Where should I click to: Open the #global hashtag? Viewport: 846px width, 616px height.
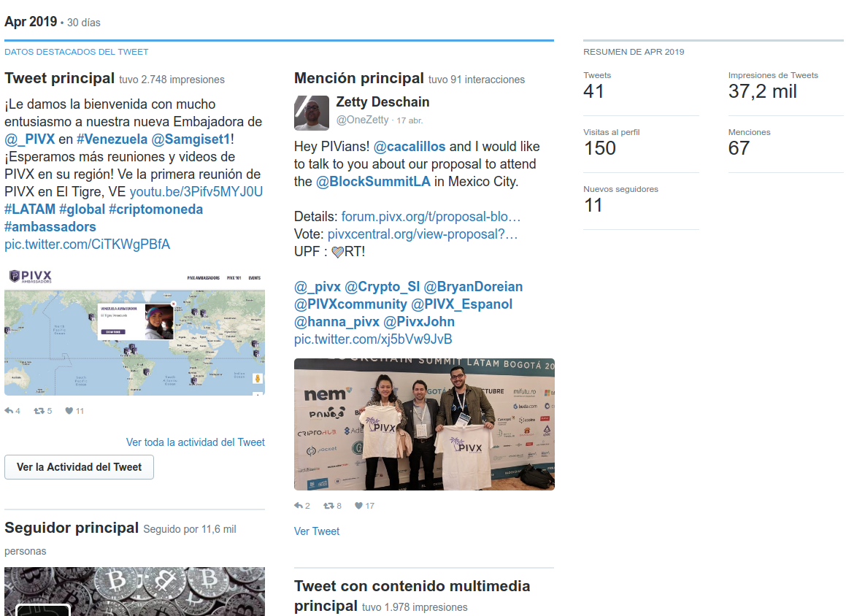click(82, 209)
